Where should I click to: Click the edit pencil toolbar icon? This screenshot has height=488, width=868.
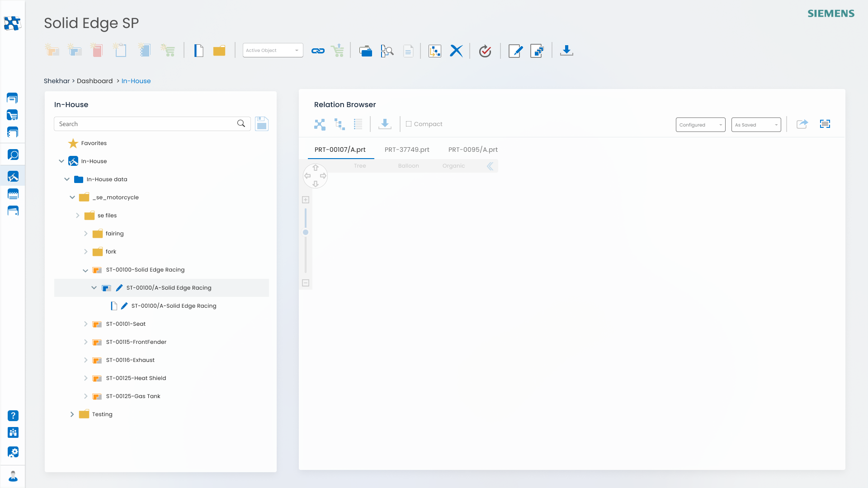click(515, 51)
